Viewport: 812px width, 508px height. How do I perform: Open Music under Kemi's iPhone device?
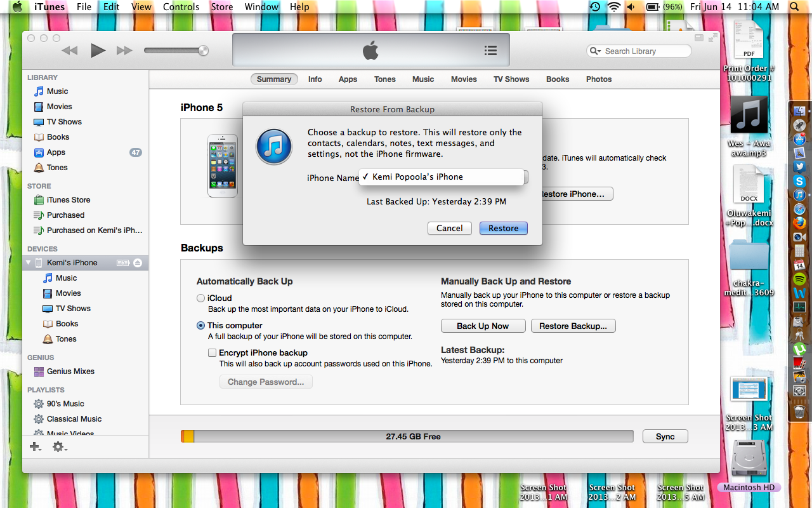pos(66,278)
